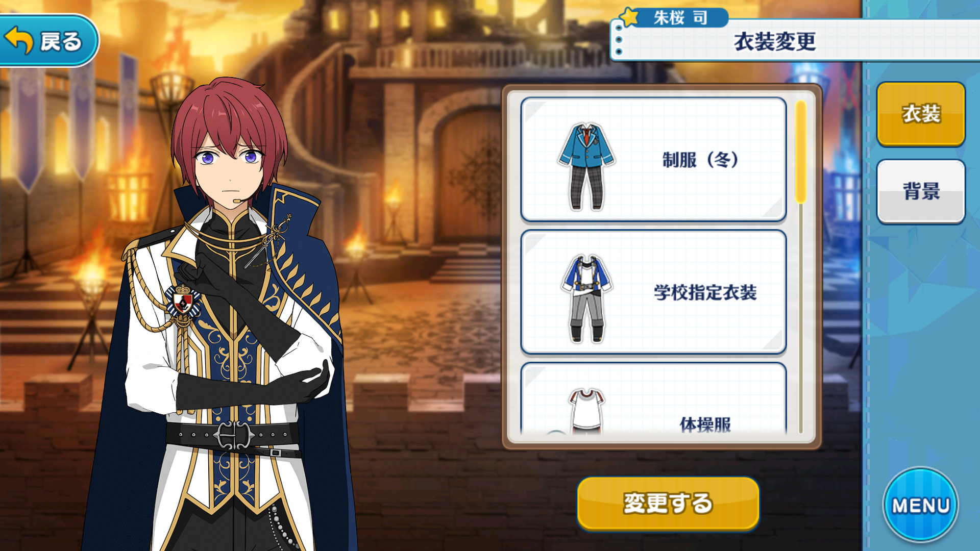Select the 学校指定衣装 list entry label

pyautogui.click(x=705, y=292)
